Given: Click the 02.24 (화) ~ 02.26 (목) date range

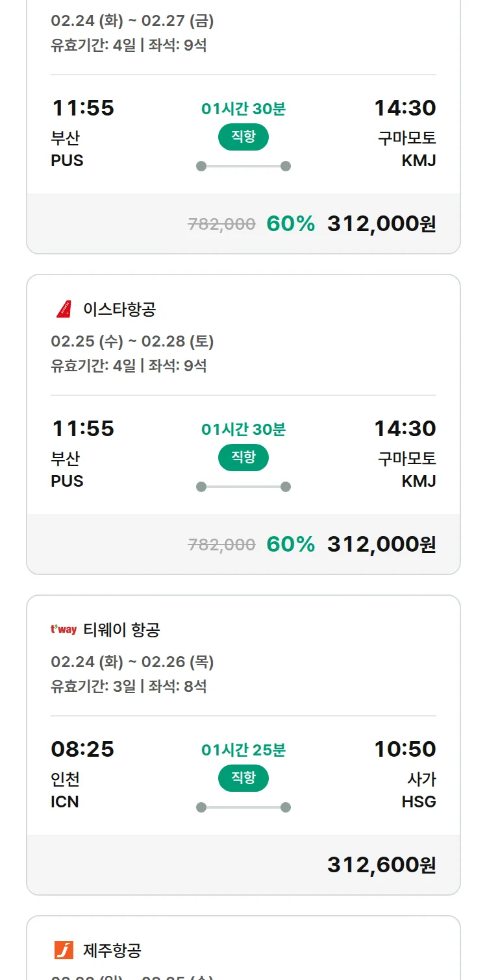Looking at the screenshot, I should 132,662.
